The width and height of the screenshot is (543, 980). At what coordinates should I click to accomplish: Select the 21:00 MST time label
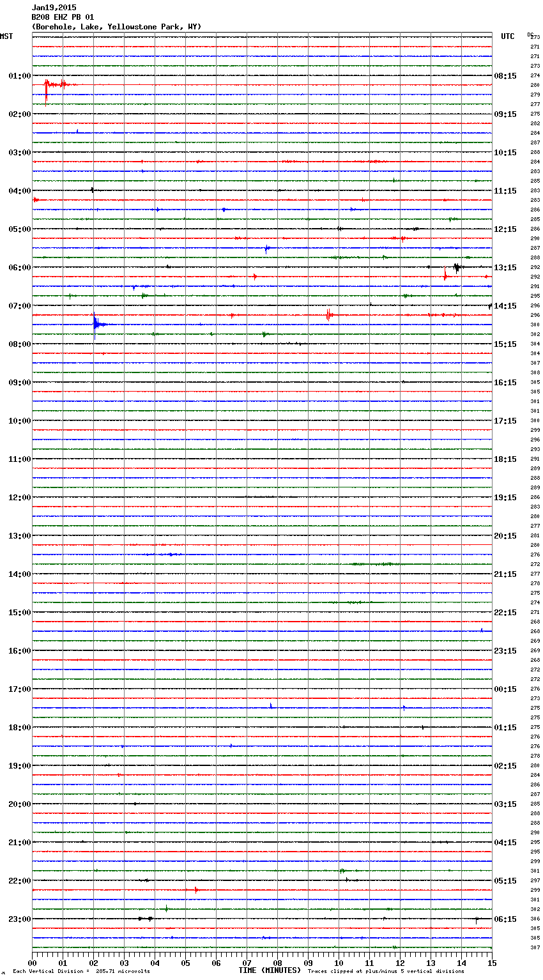click(x=19, y=843)
